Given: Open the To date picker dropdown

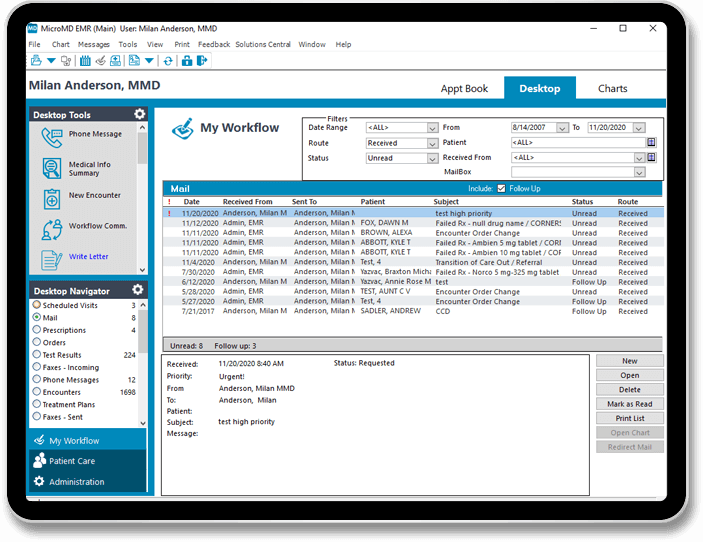Looking at the screenshot, I should tap(639, 128).
